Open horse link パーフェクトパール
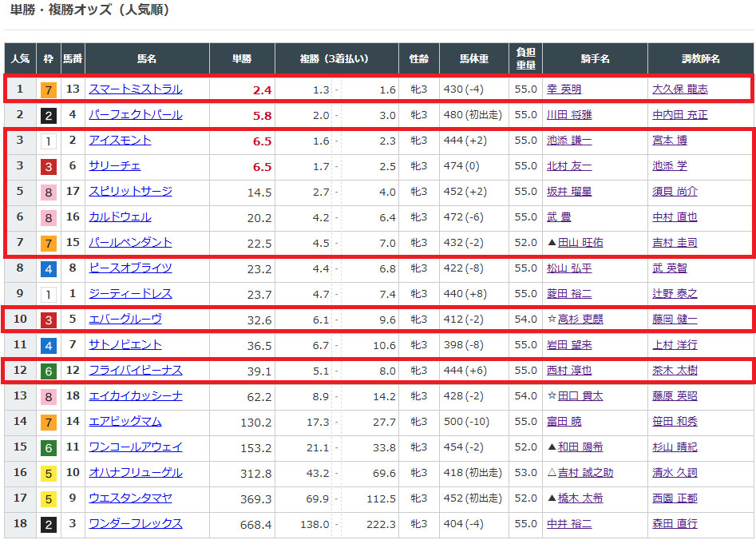756x540 pixels. tap(135, 115)
